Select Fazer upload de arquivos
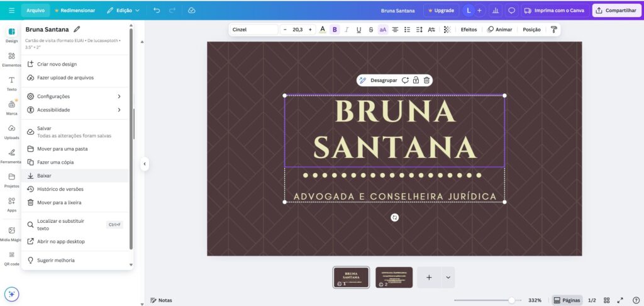 [75, 77]
